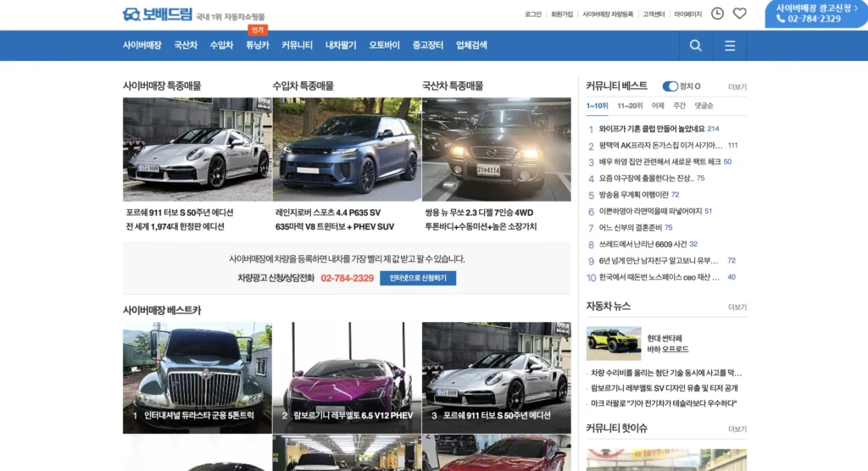
Task: Open post 요즘 야구장에 출몰한다는 진상
Action: point(646,178)
